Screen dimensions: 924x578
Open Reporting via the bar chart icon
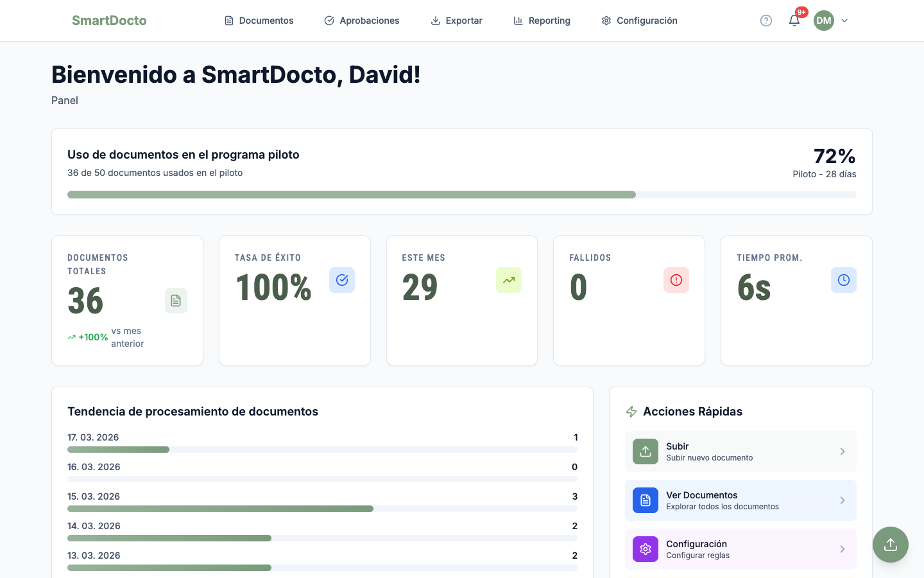518,21
